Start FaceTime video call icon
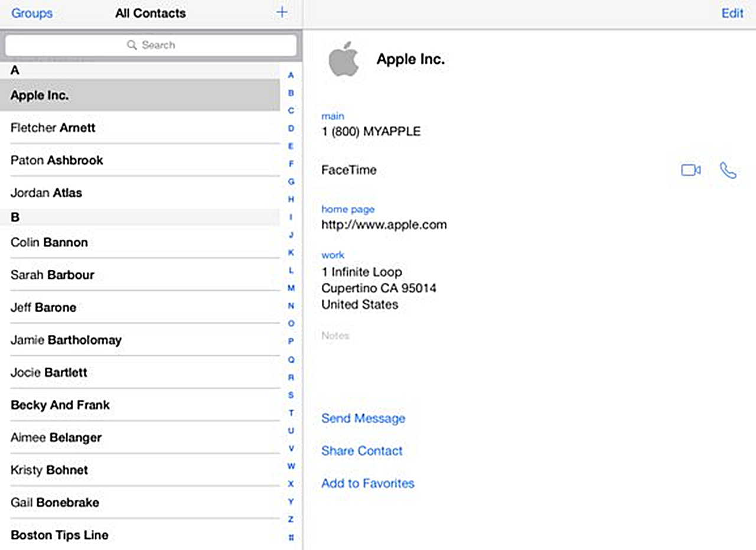The height and width of the screenshot is (550, 756). tap(690, 170)
